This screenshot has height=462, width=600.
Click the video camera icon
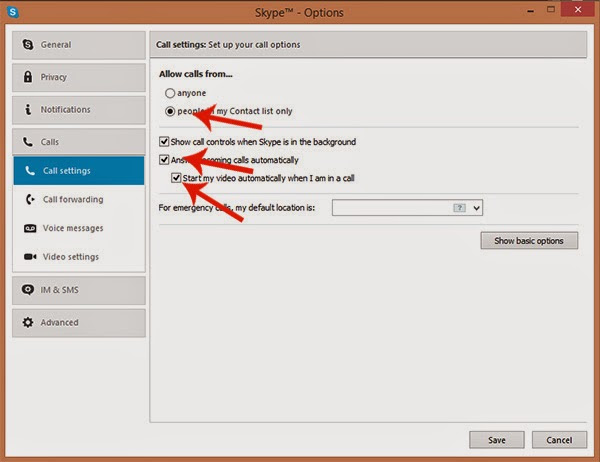point(30,256)
